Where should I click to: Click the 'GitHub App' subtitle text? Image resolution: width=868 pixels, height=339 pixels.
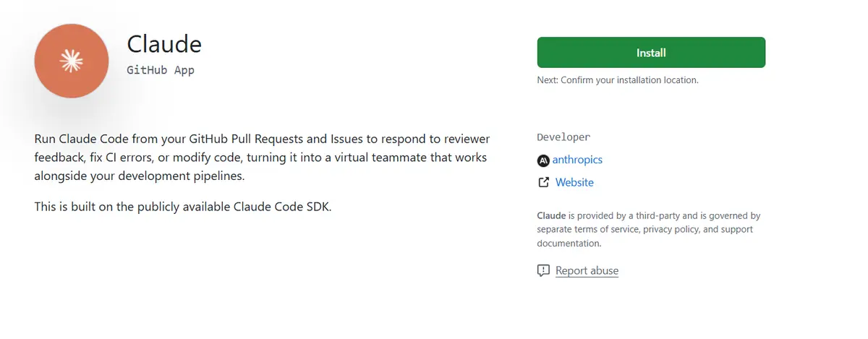point(161,71)
